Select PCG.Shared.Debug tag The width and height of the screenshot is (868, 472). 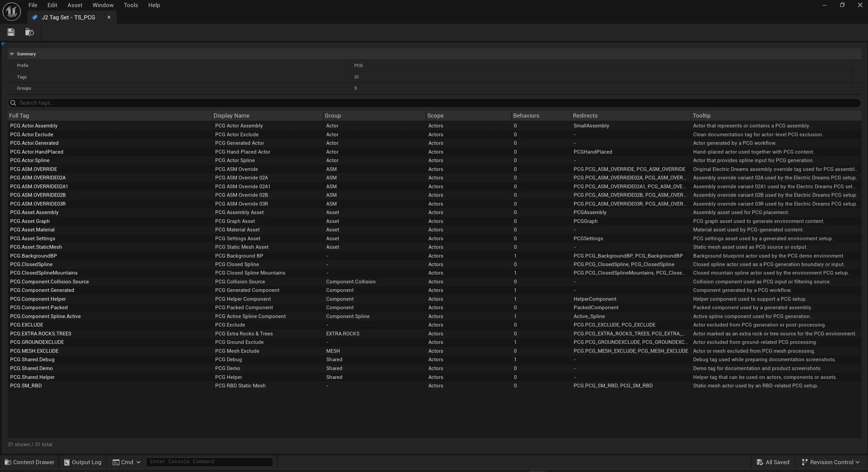[x=32, y=360]
